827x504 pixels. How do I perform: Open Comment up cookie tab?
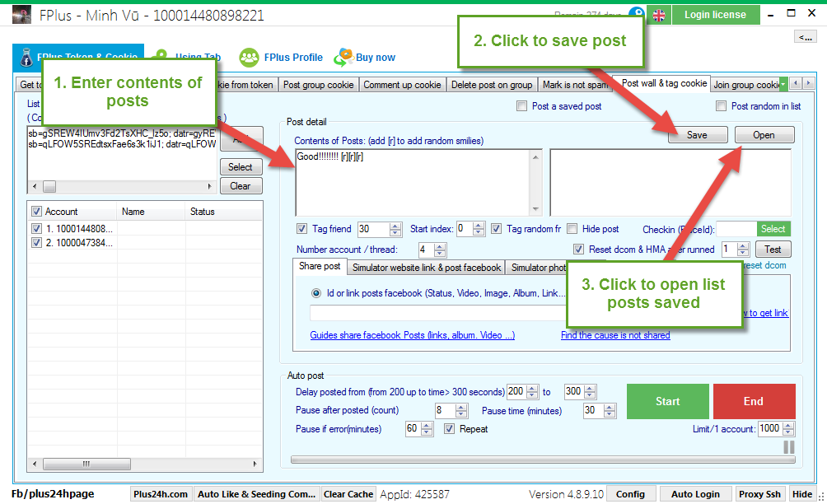(402, 84)
